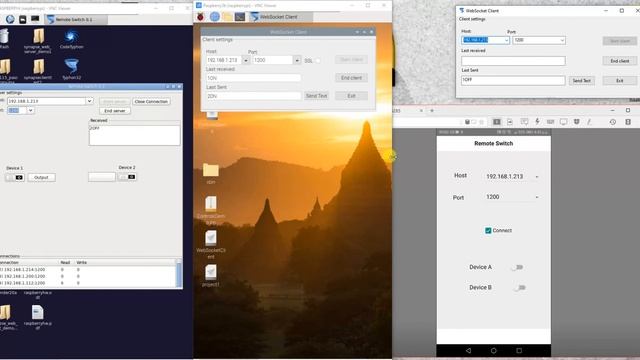640x360 pixels.
Task: Open the terminal icon in middle VNC panel
Action: [x=240, y=17]
